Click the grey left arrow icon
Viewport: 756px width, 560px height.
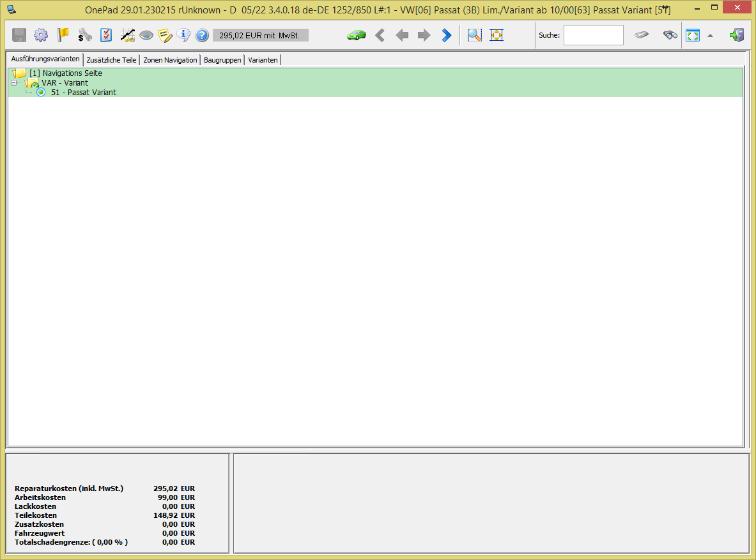(401, 35)
